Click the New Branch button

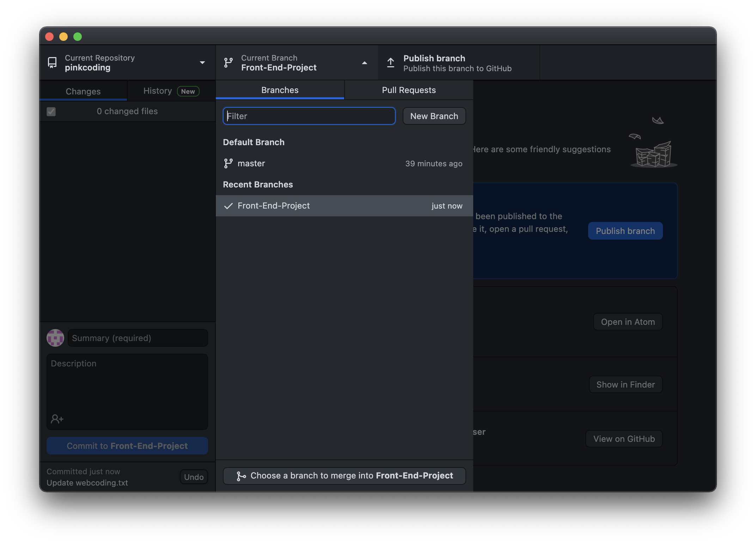point(434,116)
